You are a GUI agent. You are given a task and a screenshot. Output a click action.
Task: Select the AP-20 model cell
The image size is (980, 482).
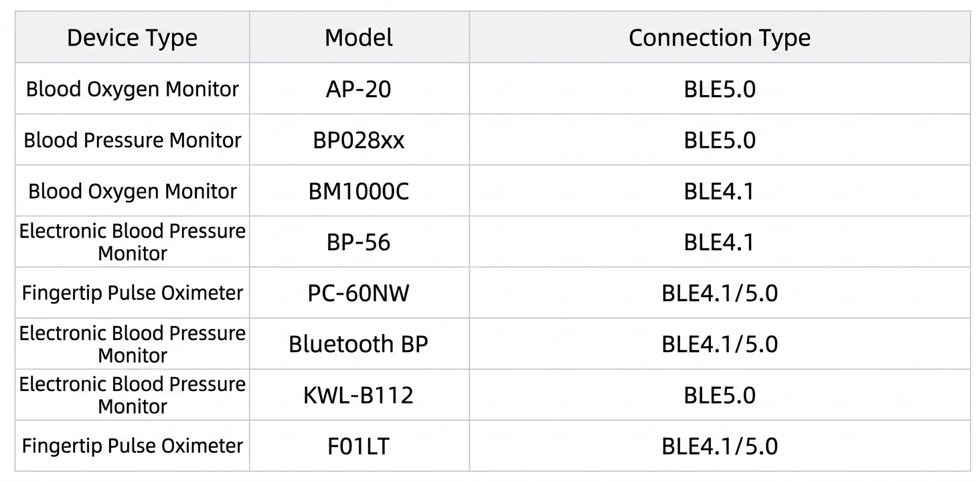(359, 89)
